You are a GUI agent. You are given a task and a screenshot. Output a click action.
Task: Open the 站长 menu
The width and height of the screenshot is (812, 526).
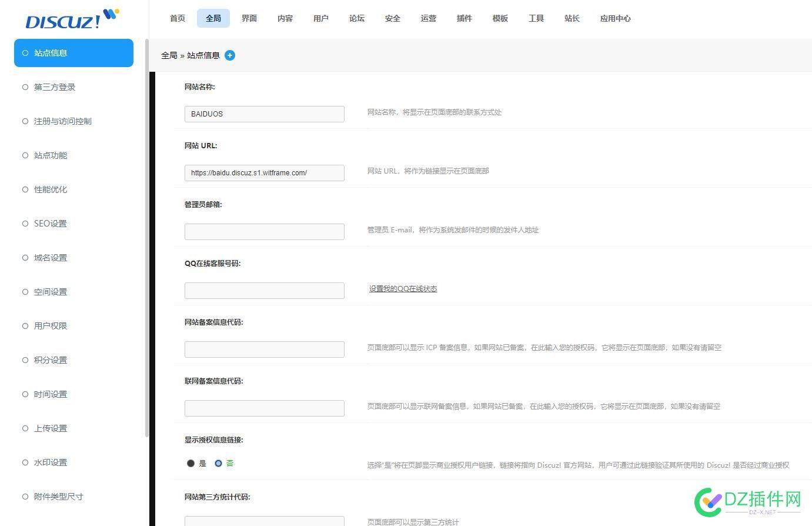point(572,18)
